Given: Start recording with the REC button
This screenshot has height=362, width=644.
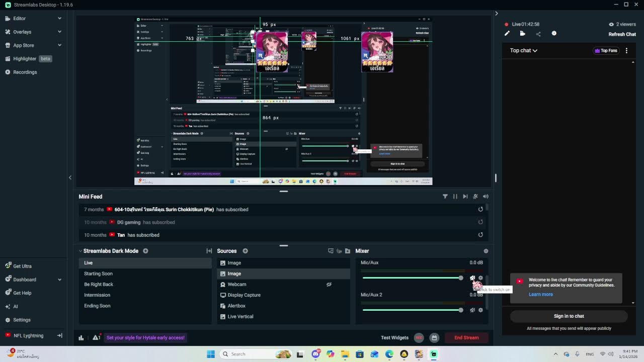Looking at the screenshot, I should click(x=419, y=338).
